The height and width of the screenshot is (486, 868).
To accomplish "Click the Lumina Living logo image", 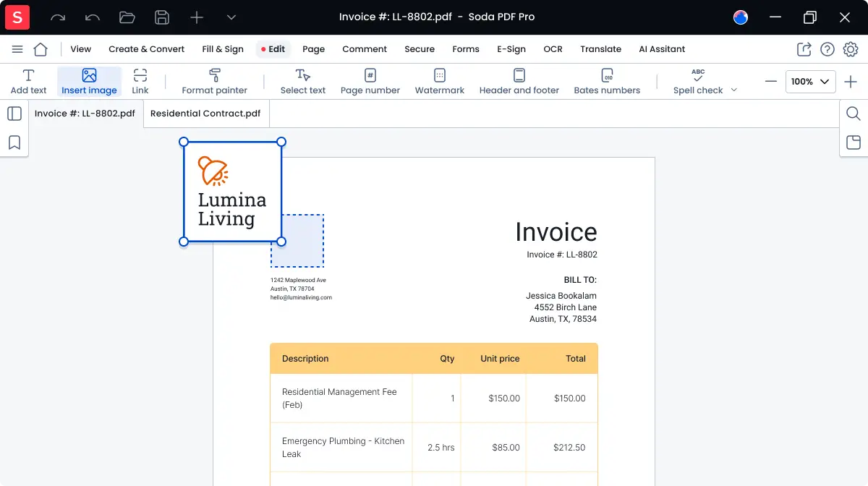I will [x=232, y=192].
